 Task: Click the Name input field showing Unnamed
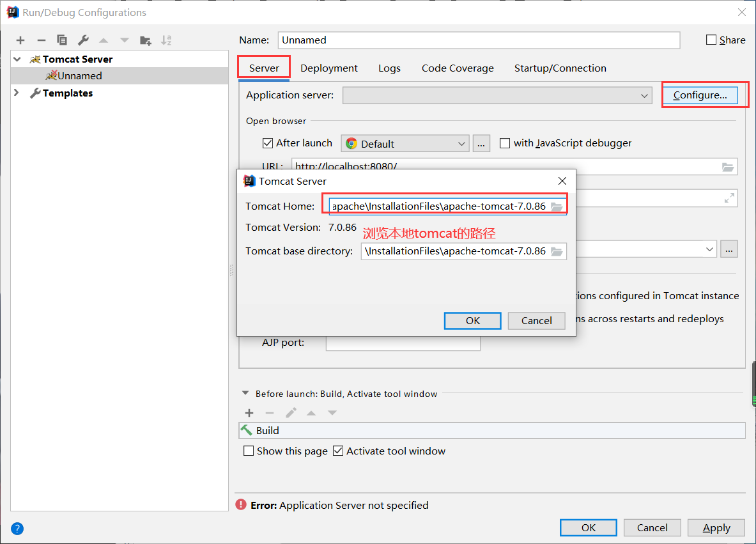coord(478,40)
